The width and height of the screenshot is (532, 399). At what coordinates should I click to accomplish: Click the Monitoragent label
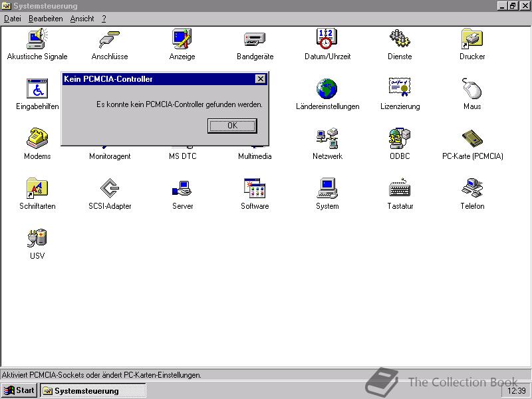(x=110, y=156)
